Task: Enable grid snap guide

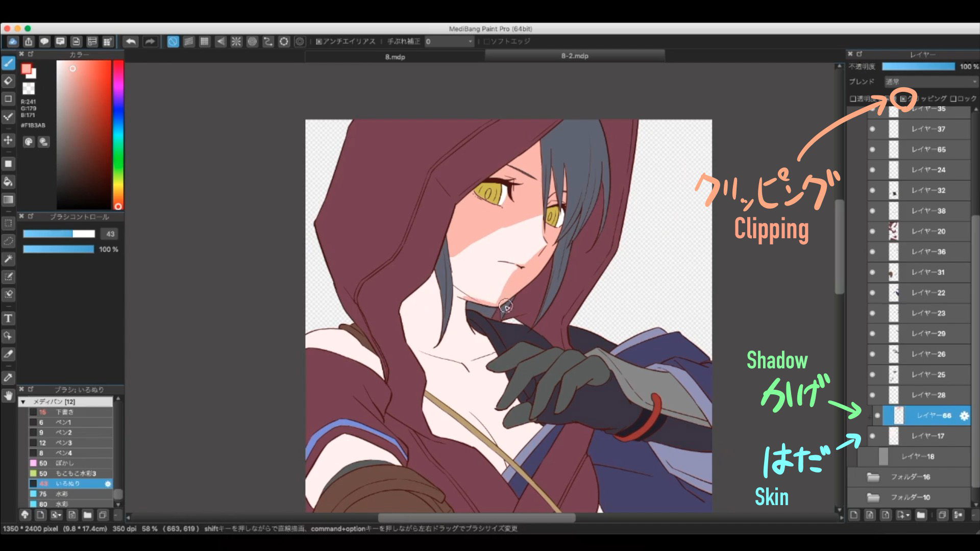Action: [205, 41]
